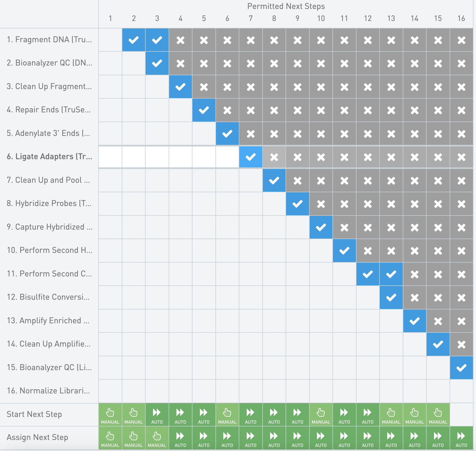Enable step 8 for Ligate Adapters row
The image size is (476, 451).
pyautogui.click(x=274, y=157)
